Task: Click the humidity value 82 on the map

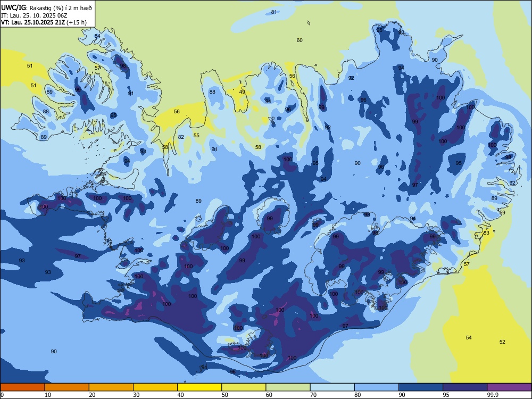Action: click(181, 137)
